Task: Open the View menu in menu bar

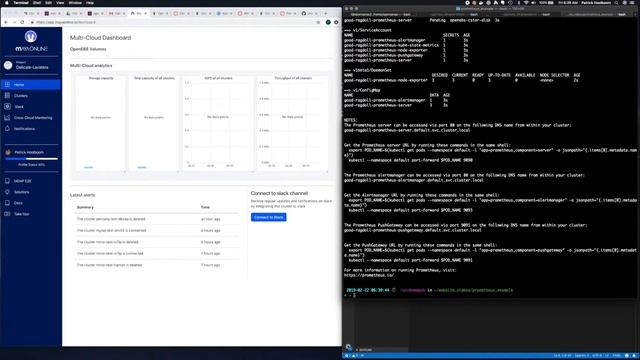Action: tap(60, 2)
